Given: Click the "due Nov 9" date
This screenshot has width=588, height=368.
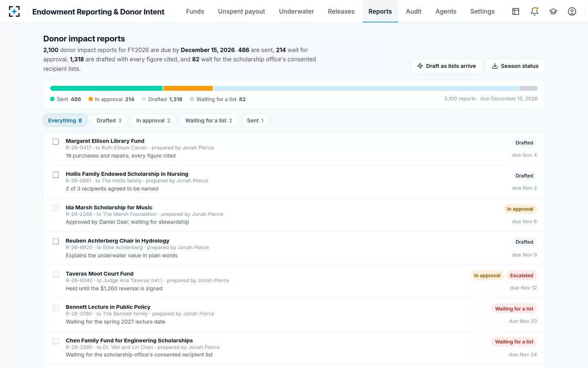Looking at the screenshot, I should click(524, 255).
